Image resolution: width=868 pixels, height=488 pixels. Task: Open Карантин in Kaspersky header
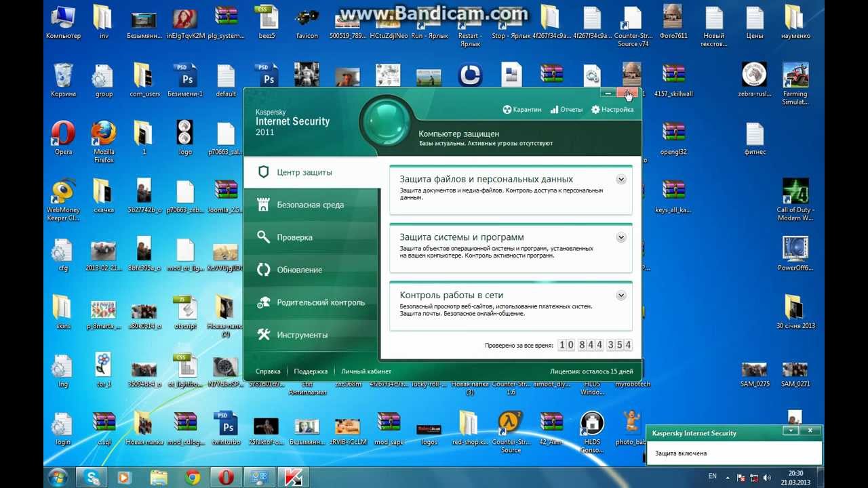521,109
